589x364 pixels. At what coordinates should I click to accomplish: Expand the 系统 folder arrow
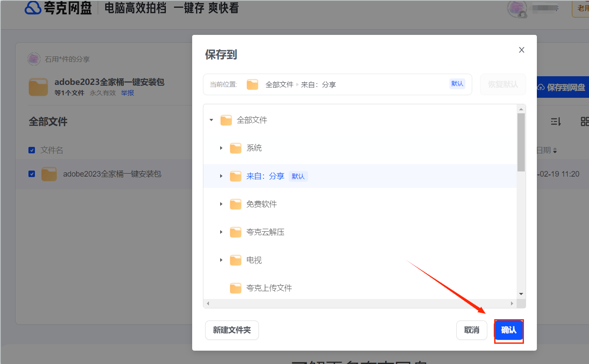[221, 148]
